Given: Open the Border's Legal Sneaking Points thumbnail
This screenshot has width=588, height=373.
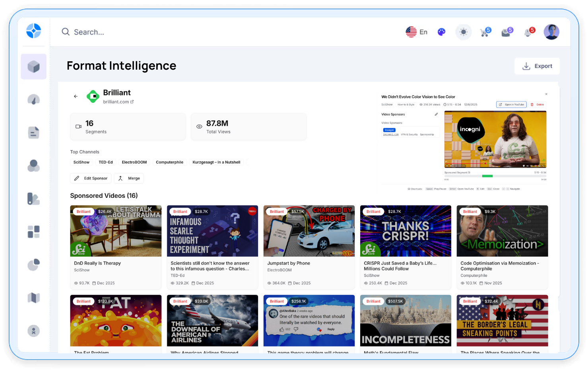Looking at the screenshot, I should [x=502, y=320].
